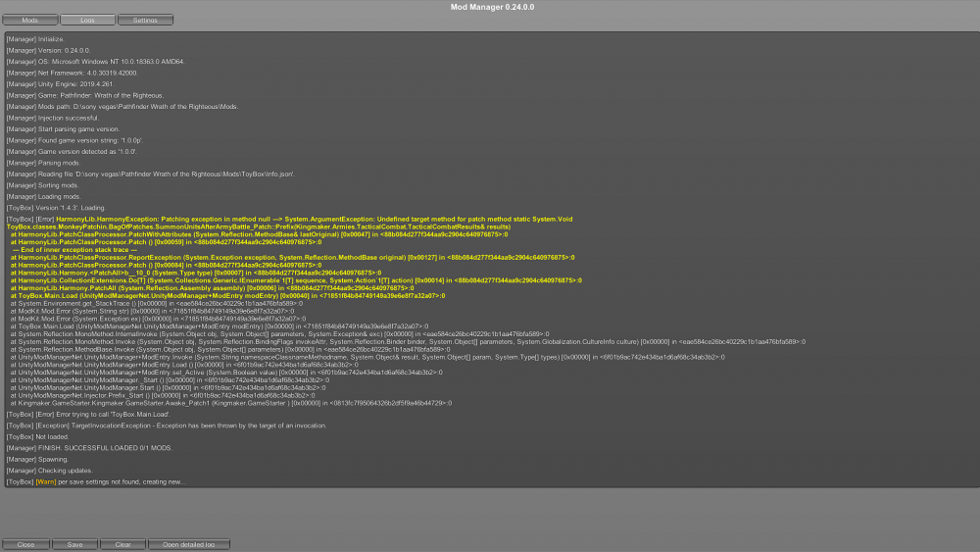Select the ToyBox Version '1.4.3' loading line

tap(56, 208)
